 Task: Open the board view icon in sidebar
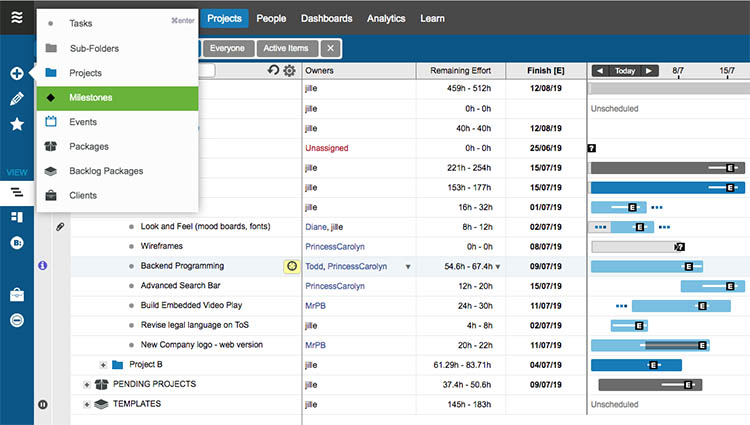[x=17, y=217]
